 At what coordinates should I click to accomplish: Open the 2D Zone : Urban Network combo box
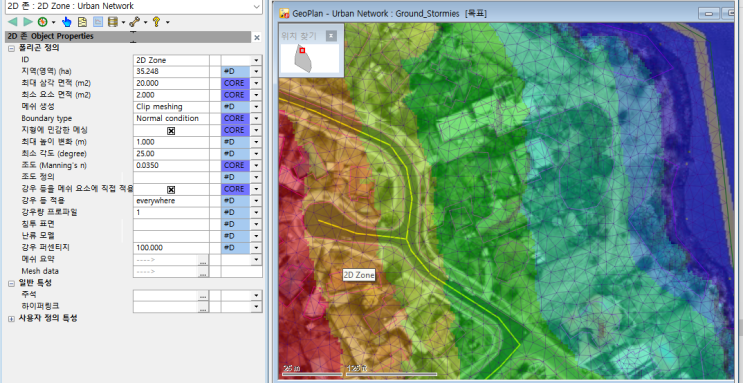tap(133, 6)
